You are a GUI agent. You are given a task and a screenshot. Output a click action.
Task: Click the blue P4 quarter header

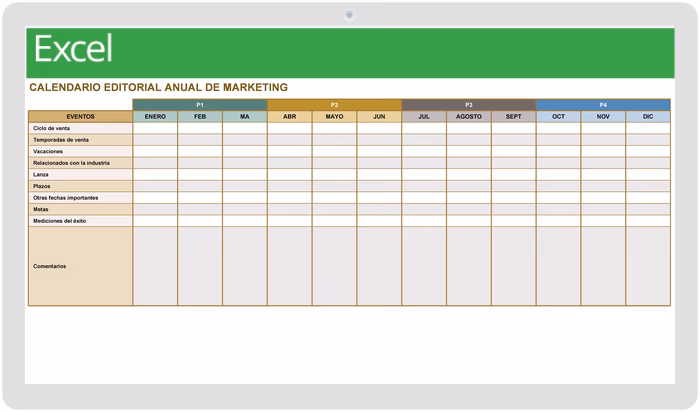pos(603,105)
